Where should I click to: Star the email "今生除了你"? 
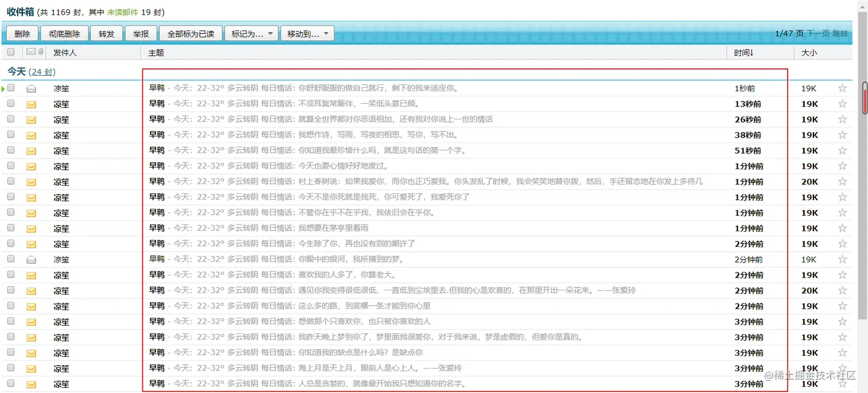coord(842,244)
